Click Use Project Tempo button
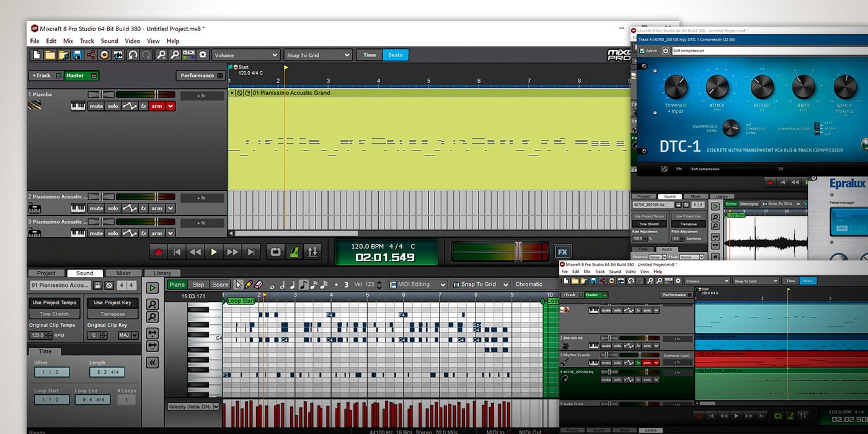 [55, 303]
